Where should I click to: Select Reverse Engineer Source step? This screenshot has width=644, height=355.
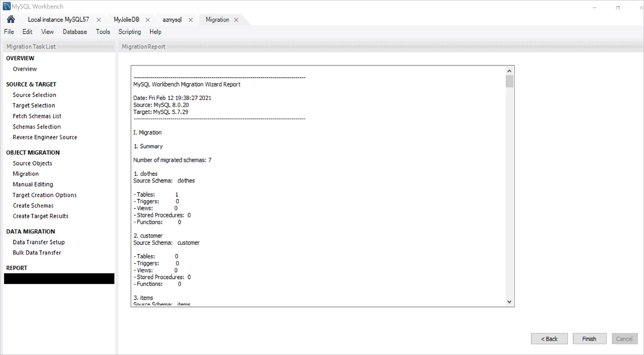click(x=45, y=137)
